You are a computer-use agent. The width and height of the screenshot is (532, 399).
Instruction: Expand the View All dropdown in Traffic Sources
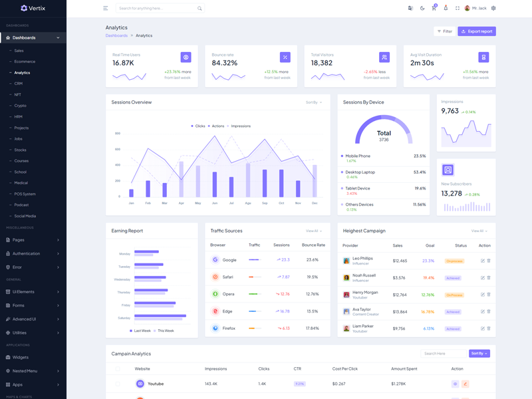coord(313,231)
